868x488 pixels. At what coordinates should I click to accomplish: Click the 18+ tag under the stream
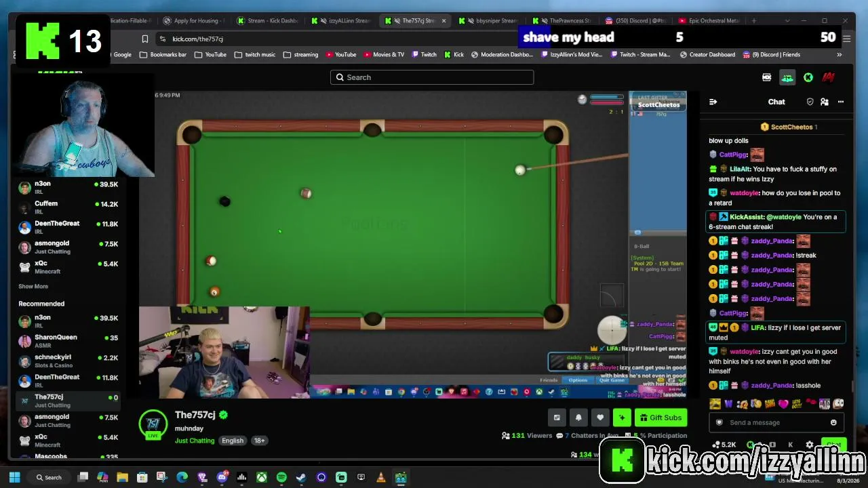pos(259,441)
